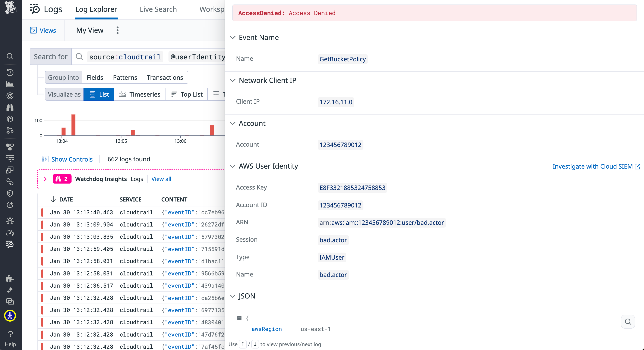Switch visualization to Timeseries
Screen dimensions: 644x350
point(140,94)
